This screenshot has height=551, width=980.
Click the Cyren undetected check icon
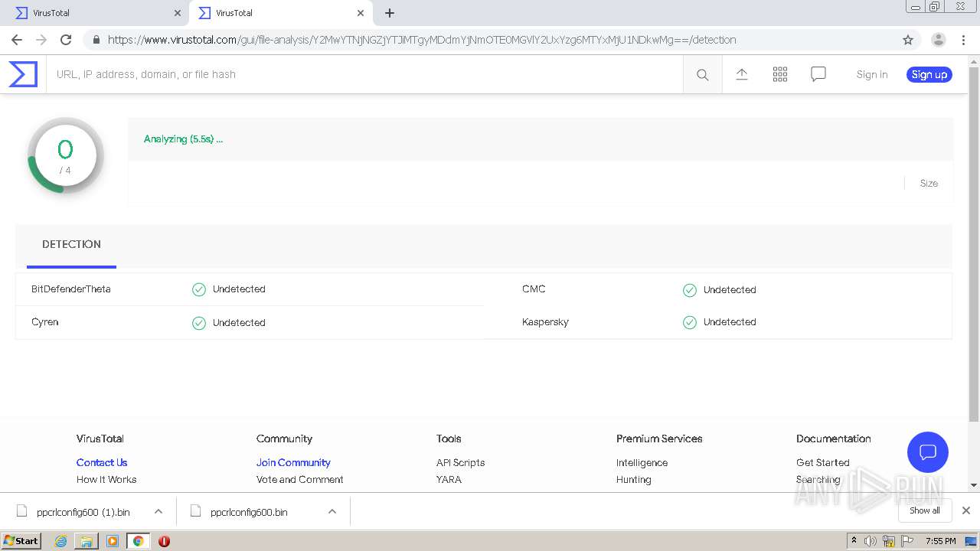(x=199, y=323)
